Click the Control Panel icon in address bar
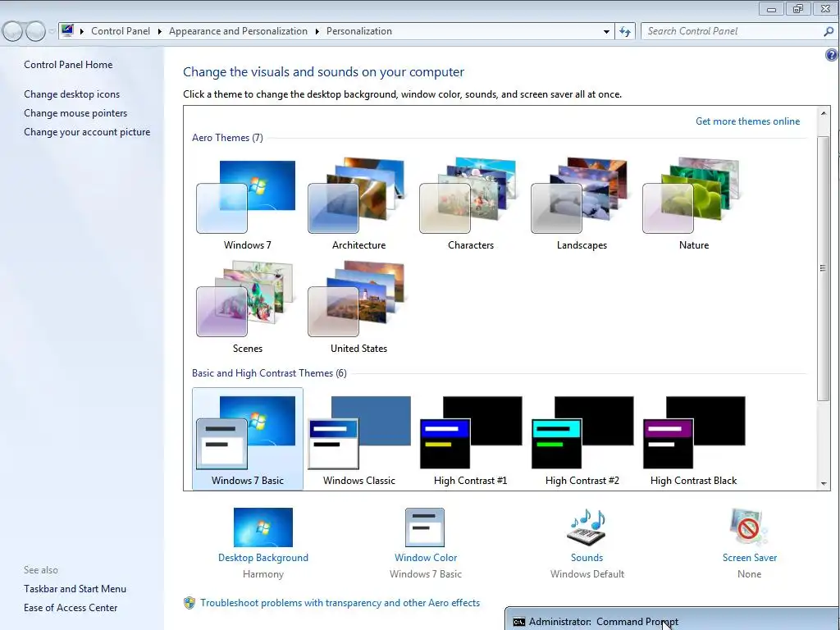The height and width of the screenshot is (630, 840). pyautogui.click(x=67, y=30)
